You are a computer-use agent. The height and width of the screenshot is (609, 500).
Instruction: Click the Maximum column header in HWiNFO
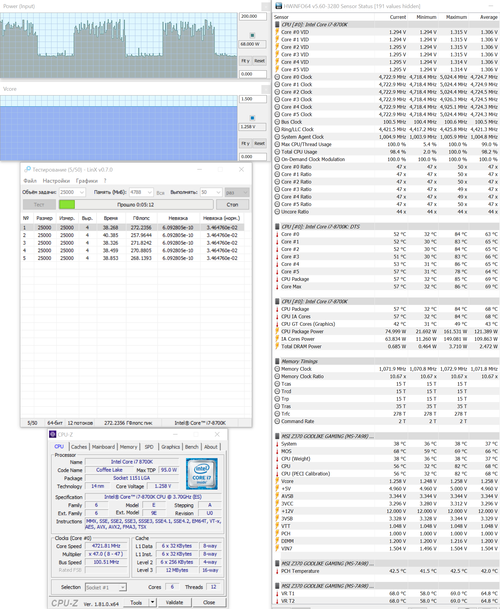click(x=456, y=17)
